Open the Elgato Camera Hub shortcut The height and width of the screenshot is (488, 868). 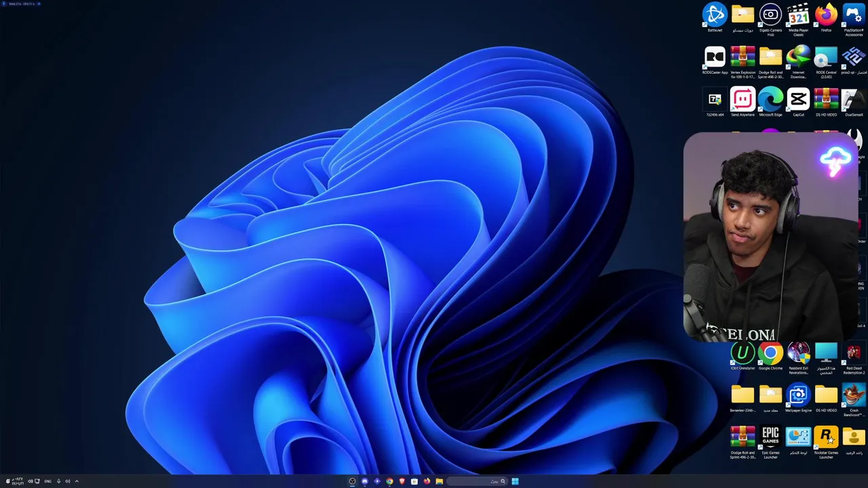click(770, 18)
